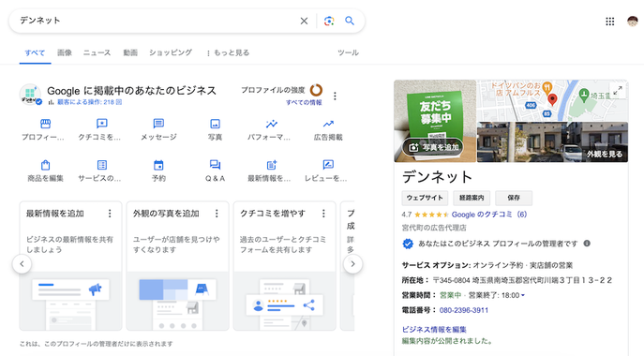This screenshot has height=356, width=644.
Task: Switch to the 動画 tab
Action: [x=130, y=52]
